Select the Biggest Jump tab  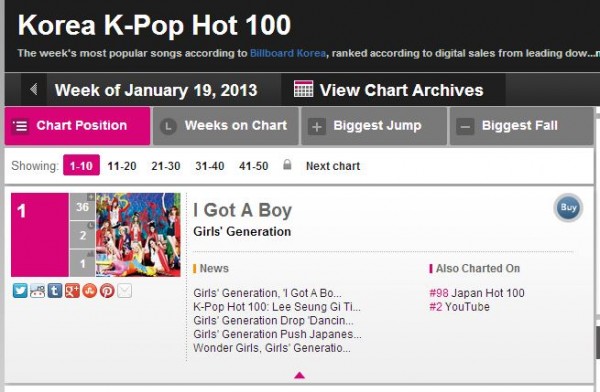tap(374, 126)
